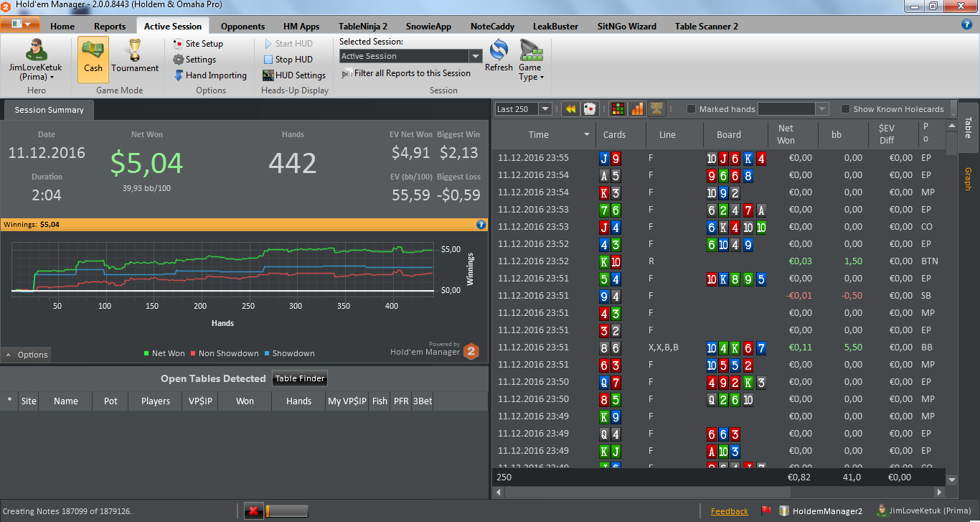The height and width of the screenshot is (522, 980).
Task: Click the orange bar chart icon
Action: pos(637,109)
